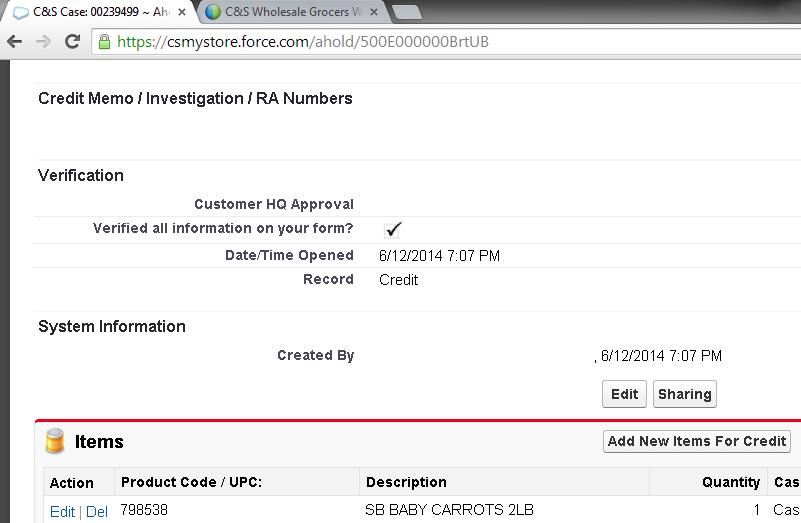The width and height of the screenshot is (801, 523).
Task: Click the green SSL padlock icon
Action: [104, 42]
